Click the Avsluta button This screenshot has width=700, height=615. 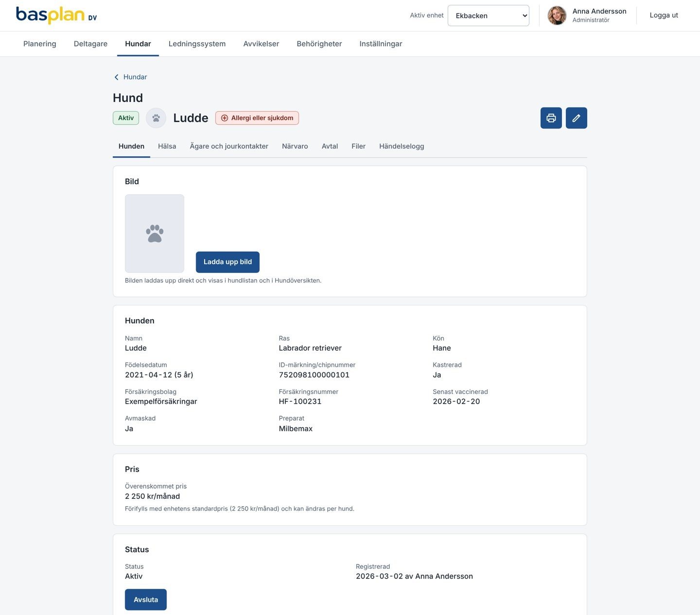[x=146, y=599]
